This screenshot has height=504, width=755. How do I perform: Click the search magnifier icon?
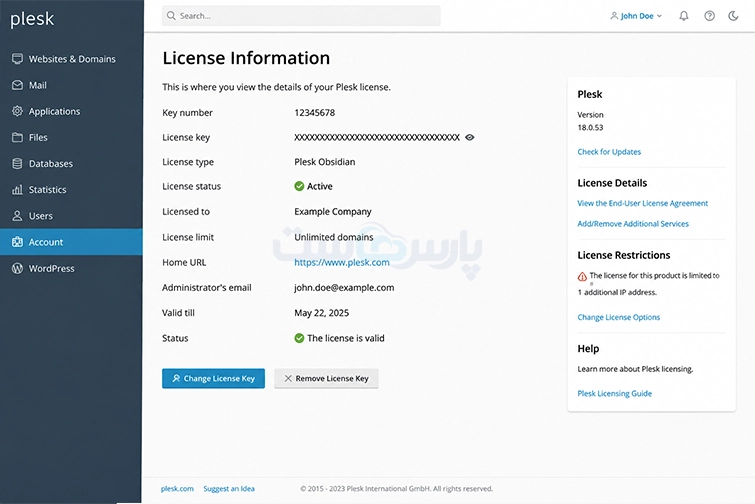pos(171,15)
